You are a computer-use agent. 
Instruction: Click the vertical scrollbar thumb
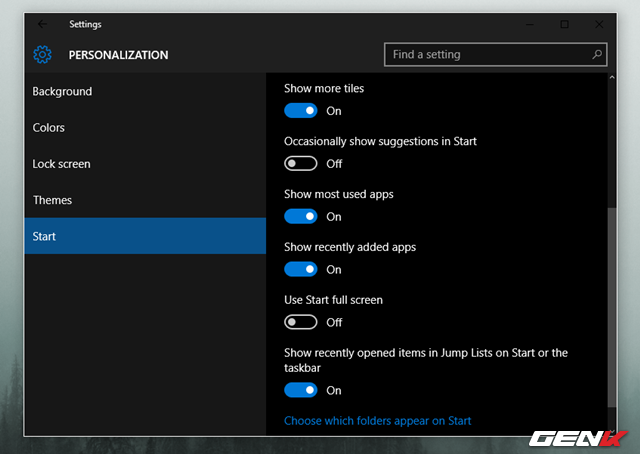(611, 307)
